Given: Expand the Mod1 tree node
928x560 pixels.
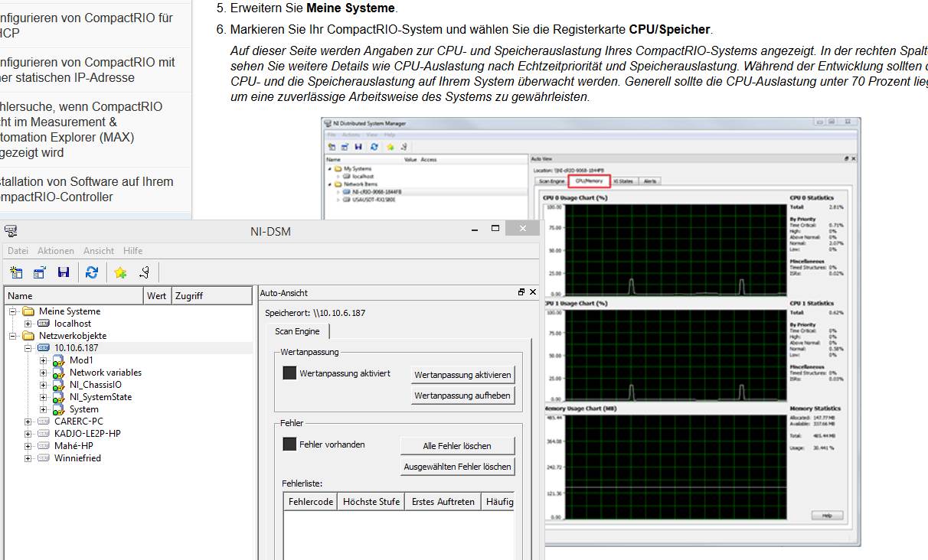Looking at the screenshot, I should 44,360.
